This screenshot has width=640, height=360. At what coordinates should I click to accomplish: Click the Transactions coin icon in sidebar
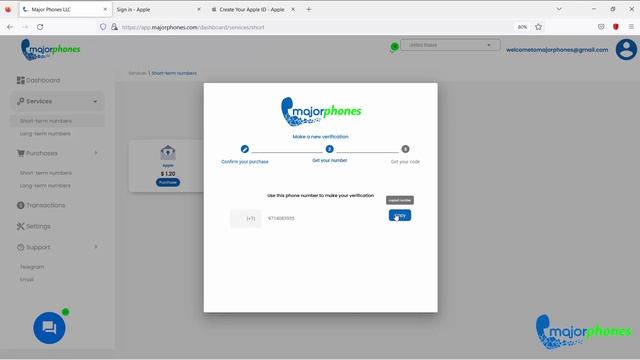20,205
